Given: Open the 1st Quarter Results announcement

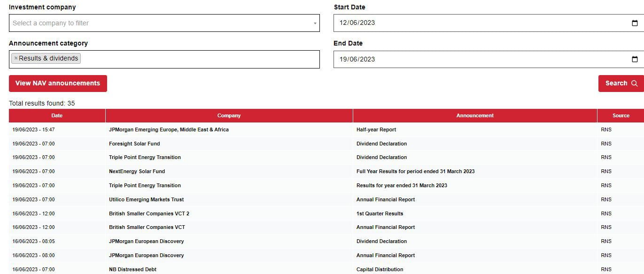Looking at the screenshot, I should (380, 213).
